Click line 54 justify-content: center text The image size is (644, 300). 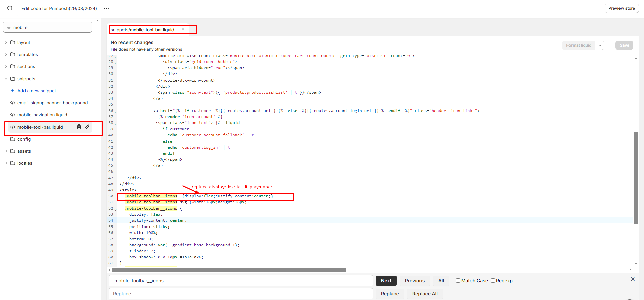pos(158,220)
